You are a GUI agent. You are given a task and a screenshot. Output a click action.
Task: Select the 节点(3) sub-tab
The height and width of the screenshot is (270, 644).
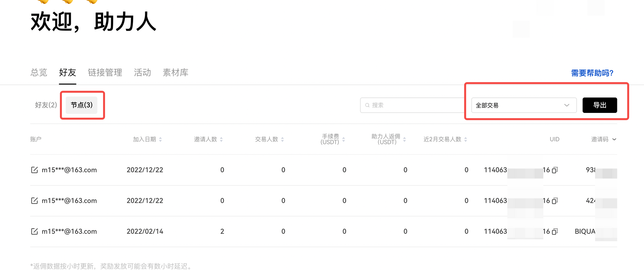click(x=81, y=105)
